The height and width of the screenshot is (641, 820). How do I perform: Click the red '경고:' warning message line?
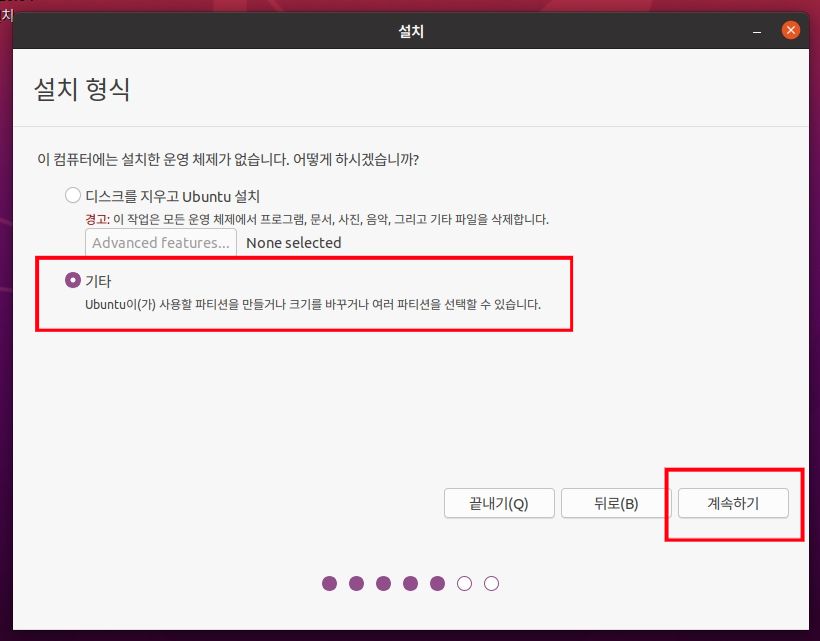tap(317, 219)
